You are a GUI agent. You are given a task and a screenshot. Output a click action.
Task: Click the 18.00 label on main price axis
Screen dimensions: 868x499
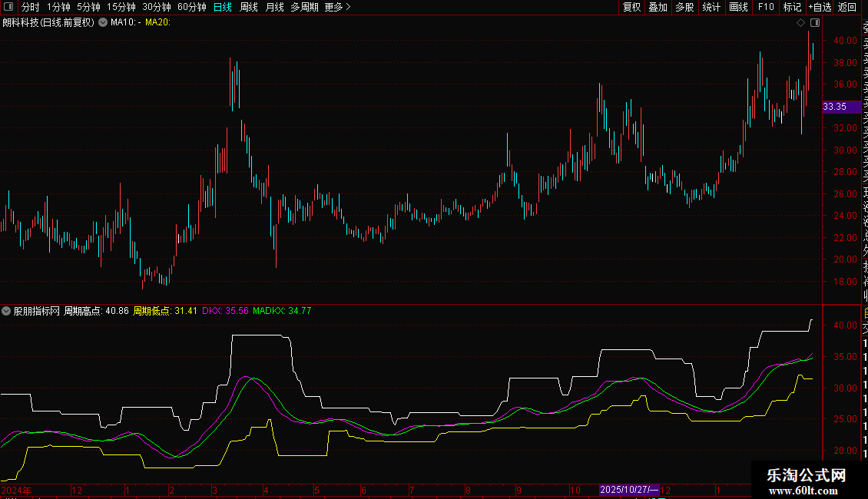pos(845,282)
